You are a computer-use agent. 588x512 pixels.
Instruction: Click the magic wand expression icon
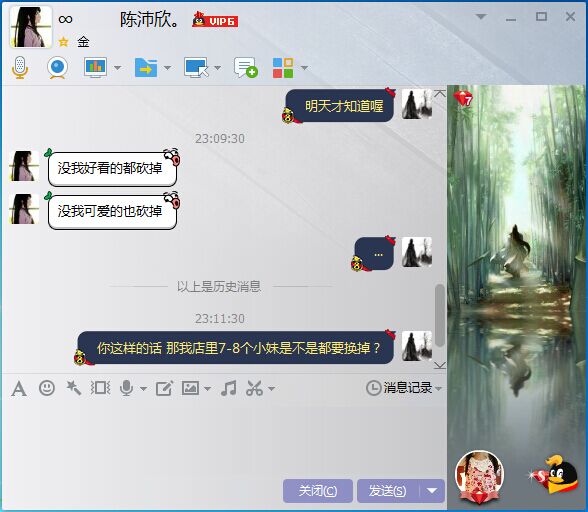[74, 388]
